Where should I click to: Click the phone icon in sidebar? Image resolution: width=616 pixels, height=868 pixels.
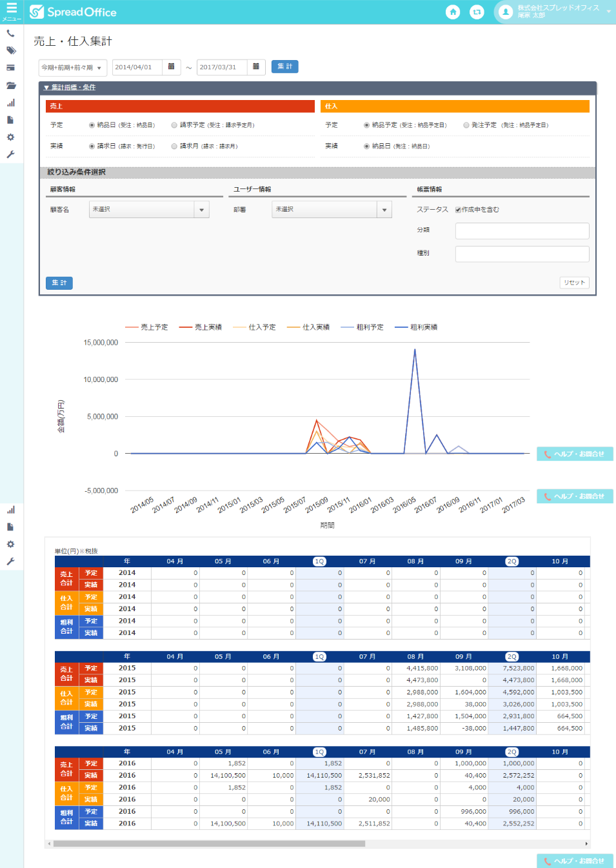coord(10,34)
